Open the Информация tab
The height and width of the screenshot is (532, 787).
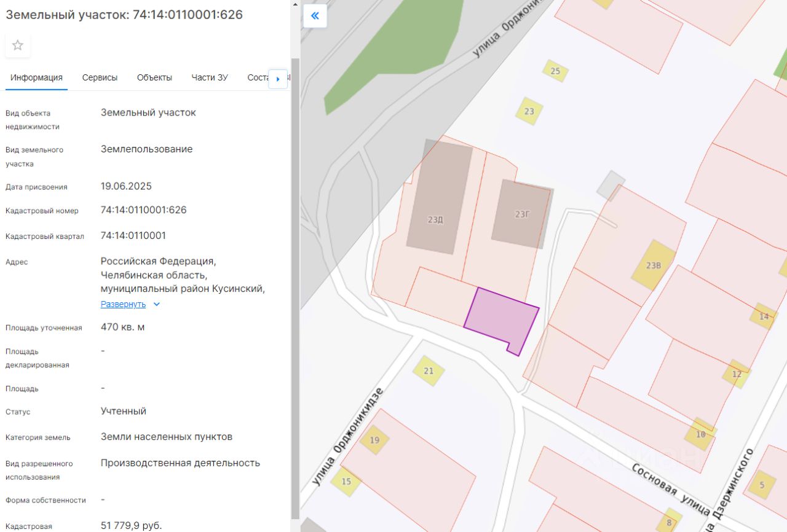coord(36,77)
